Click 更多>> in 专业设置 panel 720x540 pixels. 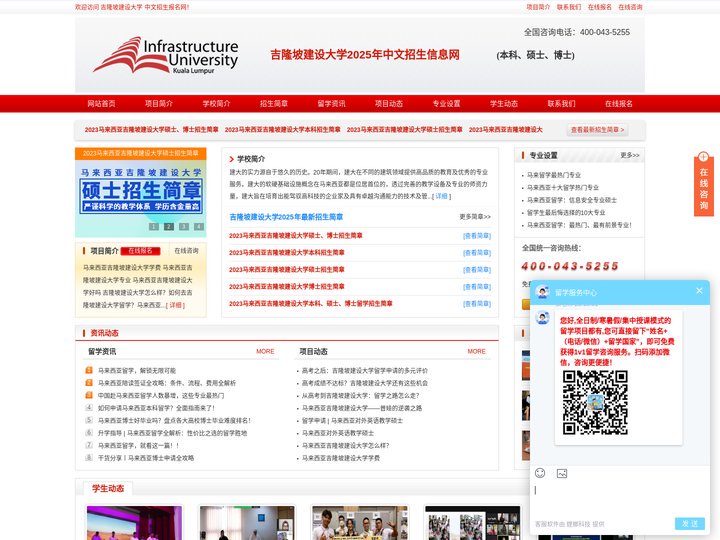630,155
